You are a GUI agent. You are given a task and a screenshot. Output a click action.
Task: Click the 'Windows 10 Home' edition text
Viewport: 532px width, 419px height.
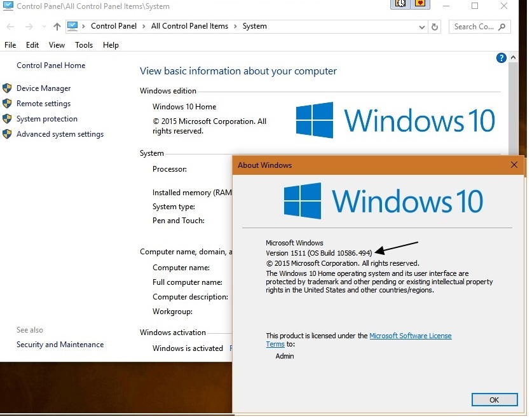pyautogui.click(x=184, y=107)
